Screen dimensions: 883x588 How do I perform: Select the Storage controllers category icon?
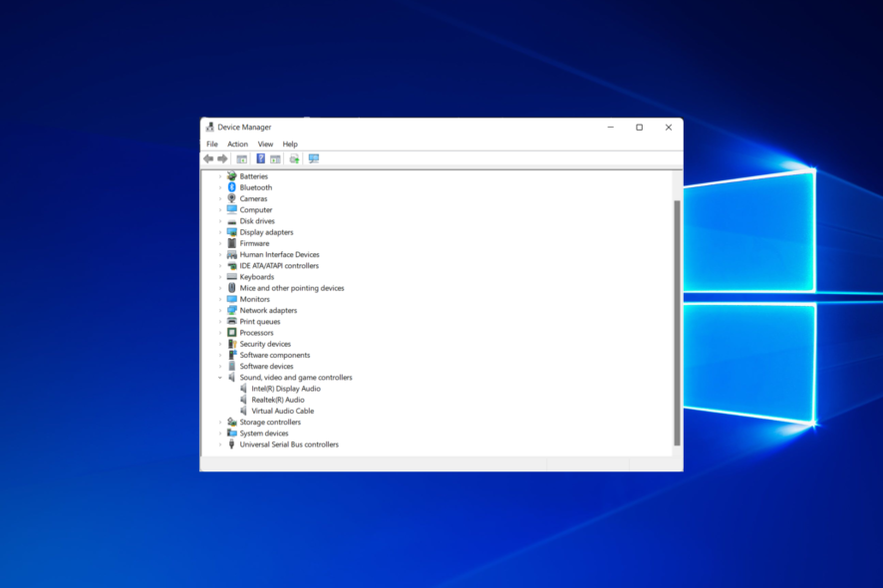click(231, 422)
